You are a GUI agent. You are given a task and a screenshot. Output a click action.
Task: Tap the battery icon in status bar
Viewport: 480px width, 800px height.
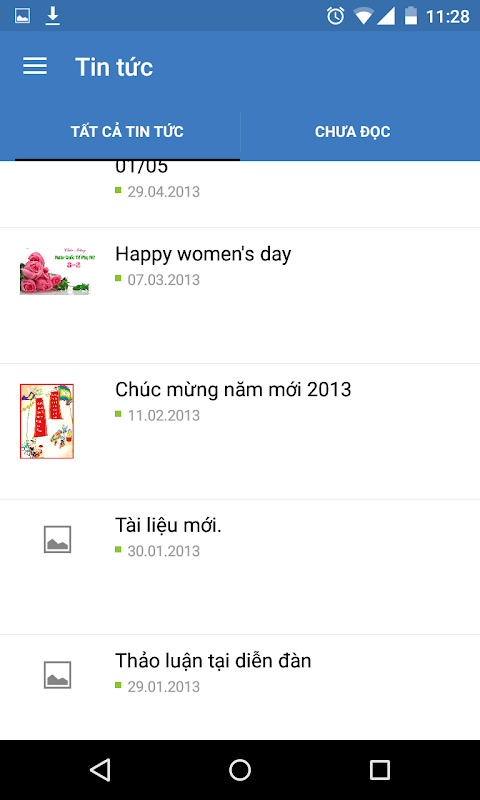(x=411, y=16)
